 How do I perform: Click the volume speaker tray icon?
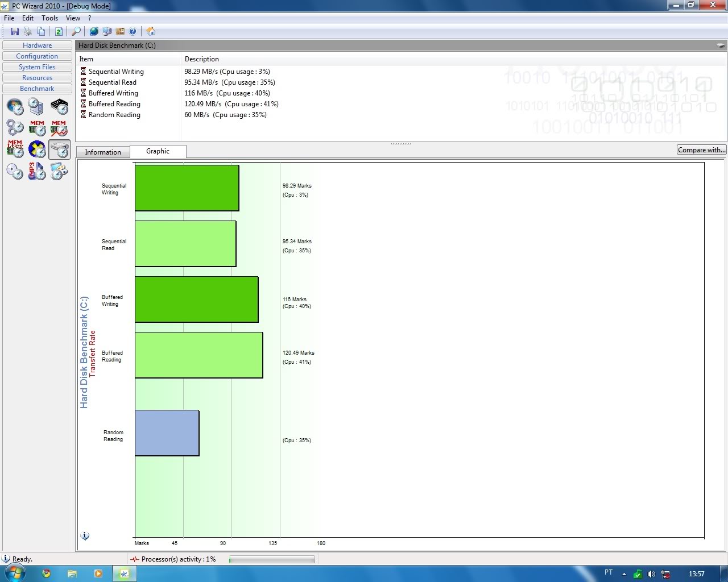click(652, 574)
